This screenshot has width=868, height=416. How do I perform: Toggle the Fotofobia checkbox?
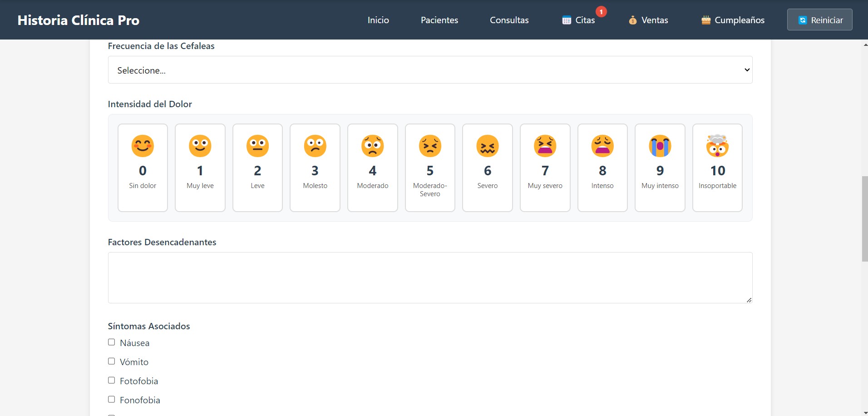pos(112,381)
